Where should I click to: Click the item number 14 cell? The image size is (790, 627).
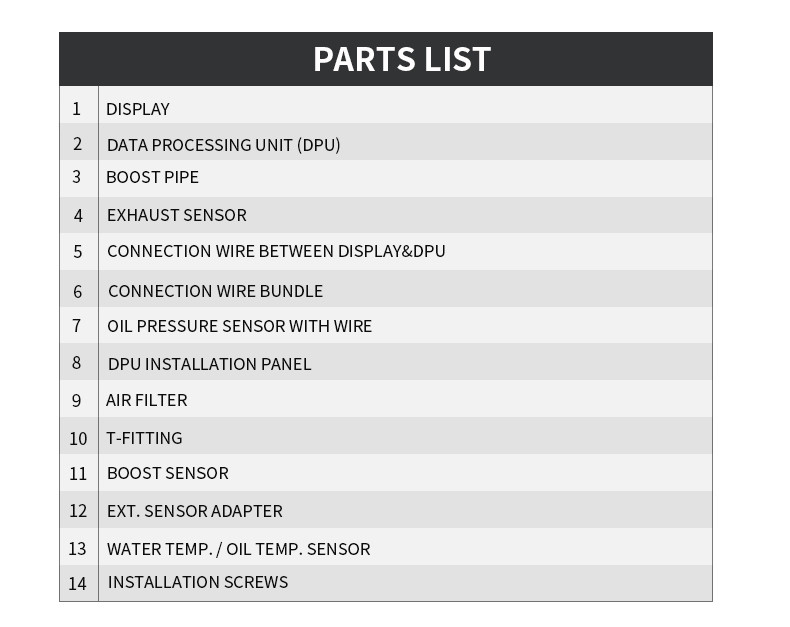pos(79,583)
